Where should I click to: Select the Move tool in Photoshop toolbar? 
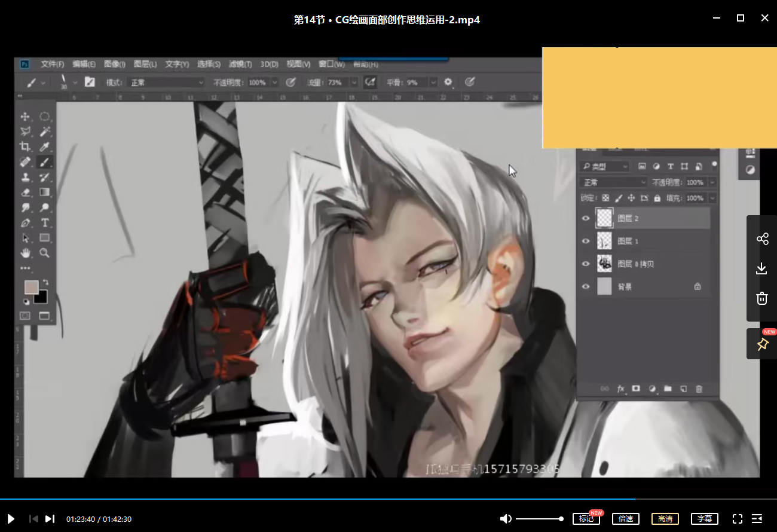[25, 116]
